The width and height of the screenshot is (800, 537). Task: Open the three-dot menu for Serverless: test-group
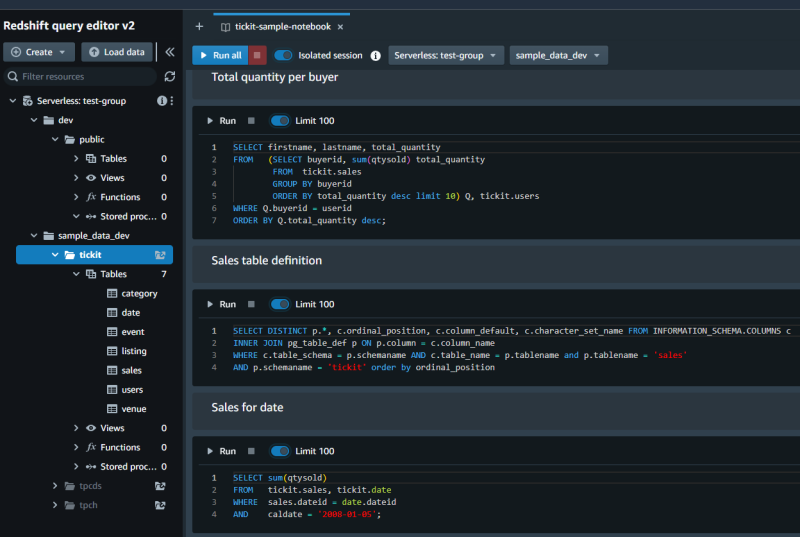171,101
